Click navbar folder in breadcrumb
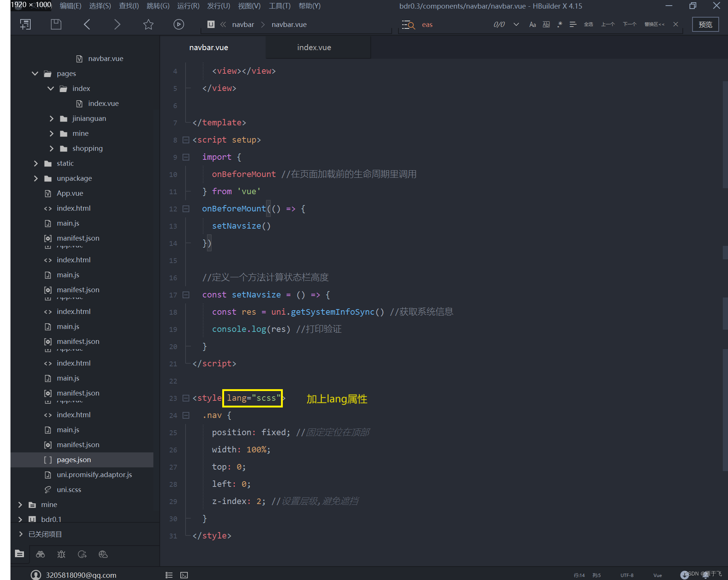 (243, 25)
